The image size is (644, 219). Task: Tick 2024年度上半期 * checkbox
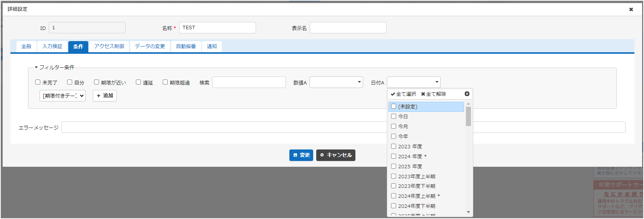pyautogui.click(x=394, y=196)
